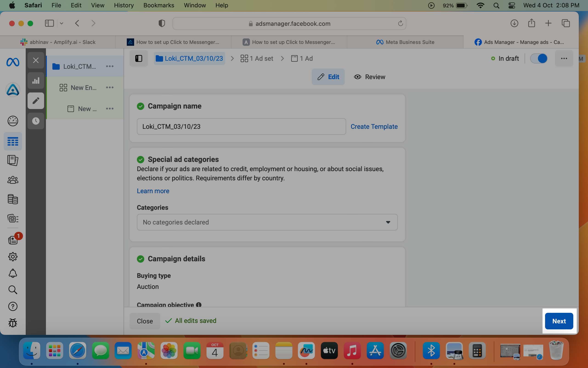The image size is (588, 368).
Task: Click the Close button
Action: (x=145, y=321)
